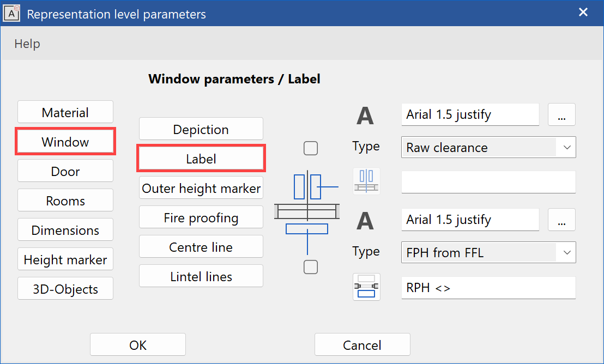The height and width of the screenshot is (364, 604).
Task: Click the empty upper label text field
Action: [x=488, y=182]
